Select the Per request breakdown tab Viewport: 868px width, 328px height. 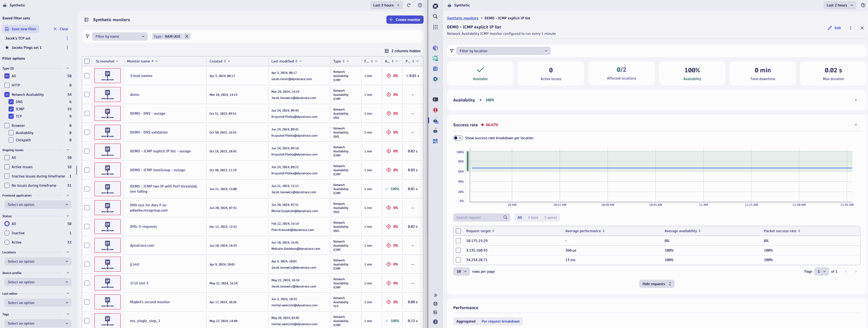coord(500,321)
